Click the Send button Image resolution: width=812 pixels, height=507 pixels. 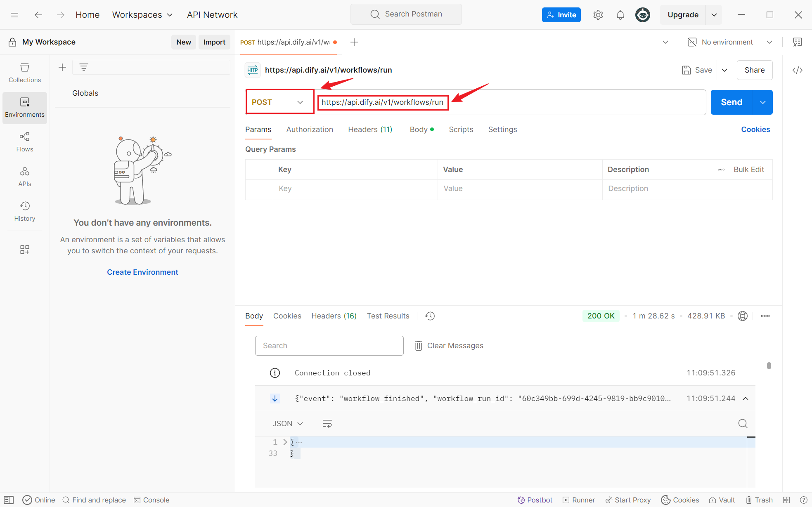tap(732, 102)
